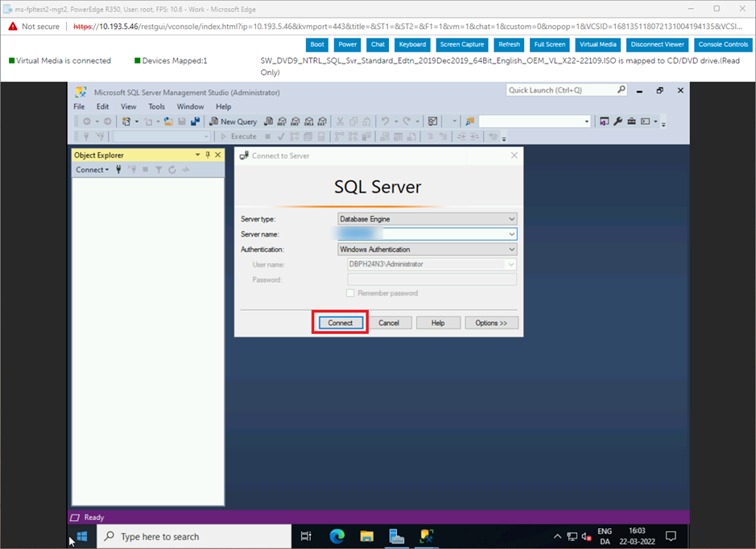Open Microsoft Edge from the taskbar
756x549 pixels.
[x=337, y=536]
